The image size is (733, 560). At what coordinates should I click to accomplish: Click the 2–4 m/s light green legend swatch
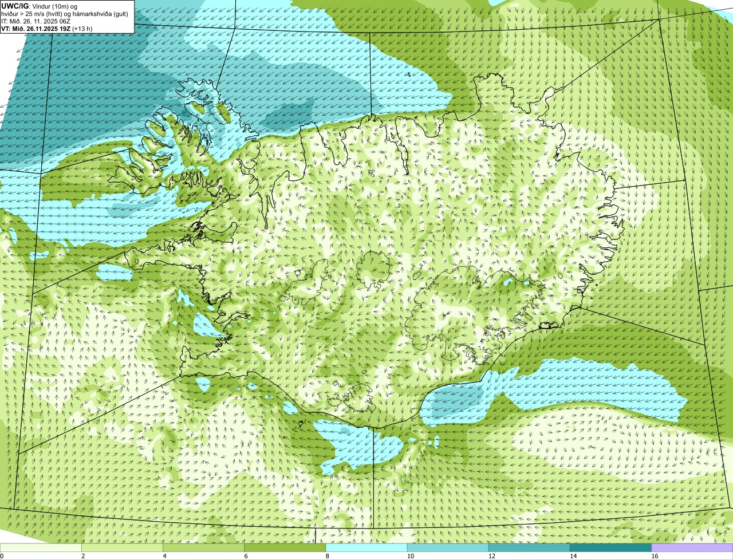tap(123, 548)
